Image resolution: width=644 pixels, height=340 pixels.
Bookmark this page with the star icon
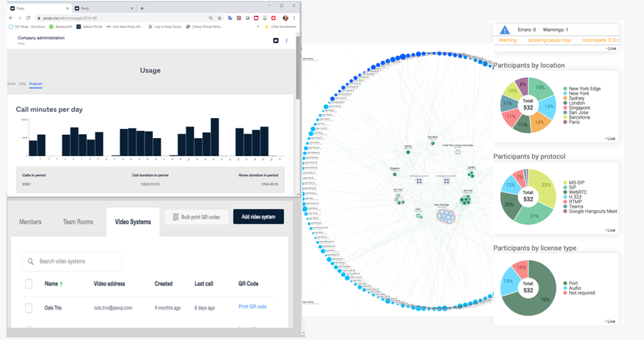click(220, 18)
